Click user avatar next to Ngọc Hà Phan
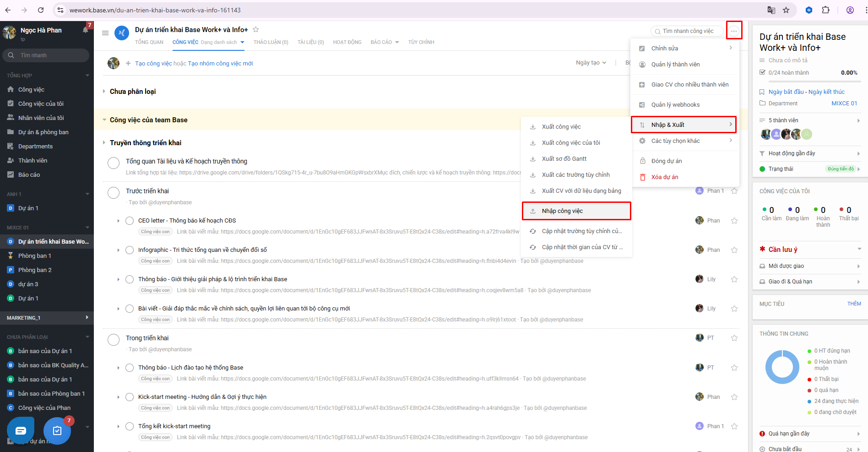Viewport: 868px width, 452px height. tap(9, 33)
